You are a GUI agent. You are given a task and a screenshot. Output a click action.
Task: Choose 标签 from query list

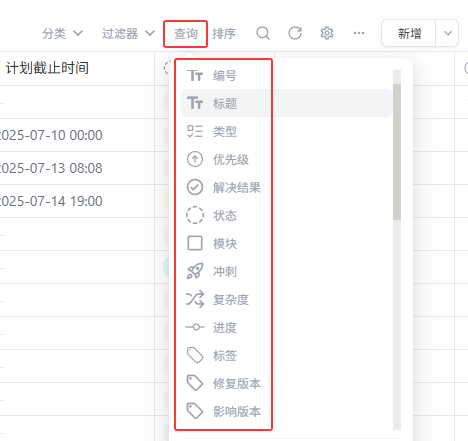coord(287,355)
